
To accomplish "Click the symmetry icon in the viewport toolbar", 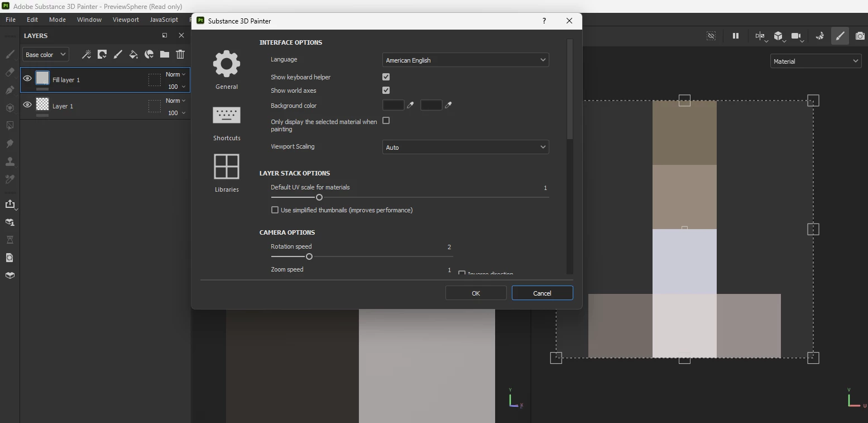I will coord(760,36).
